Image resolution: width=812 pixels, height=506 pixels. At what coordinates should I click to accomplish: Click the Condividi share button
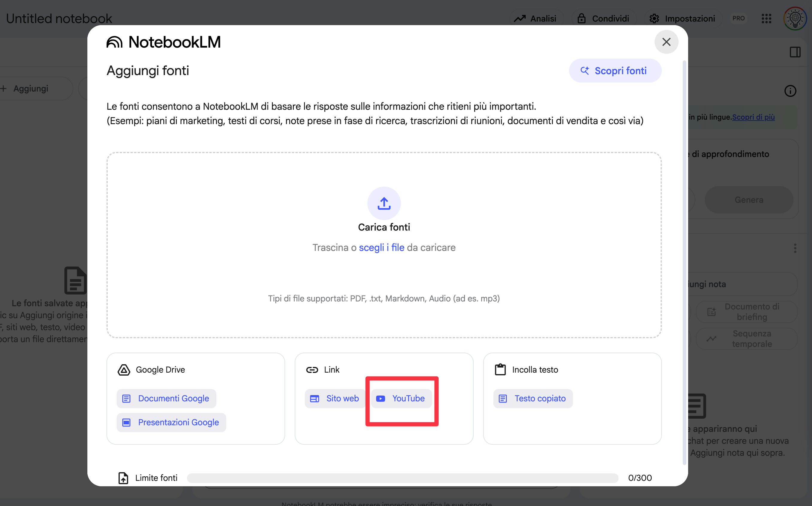click(603, 19)
